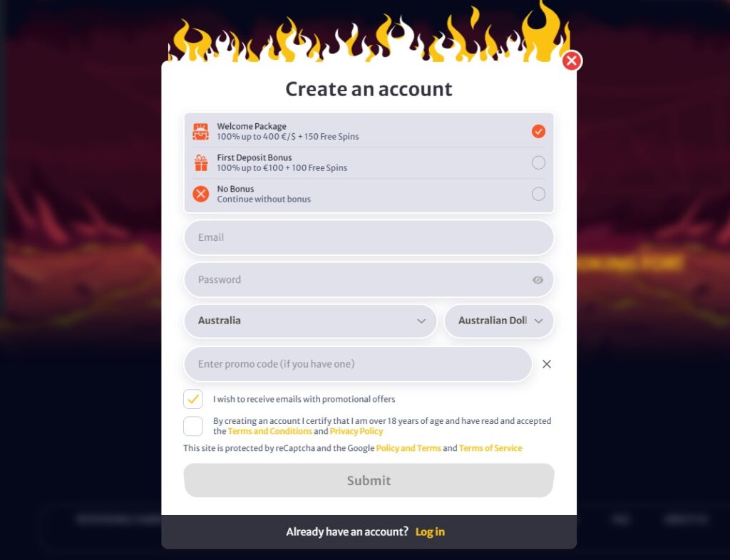Open the Australia country dropdown
This screenshot has width=730, height=560.
[x=311, y=321]
